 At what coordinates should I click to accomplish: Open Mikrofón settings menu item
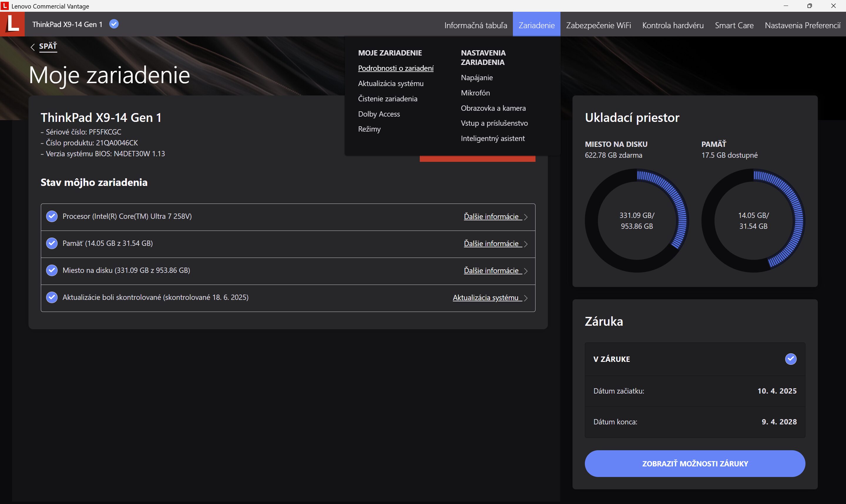475,93
